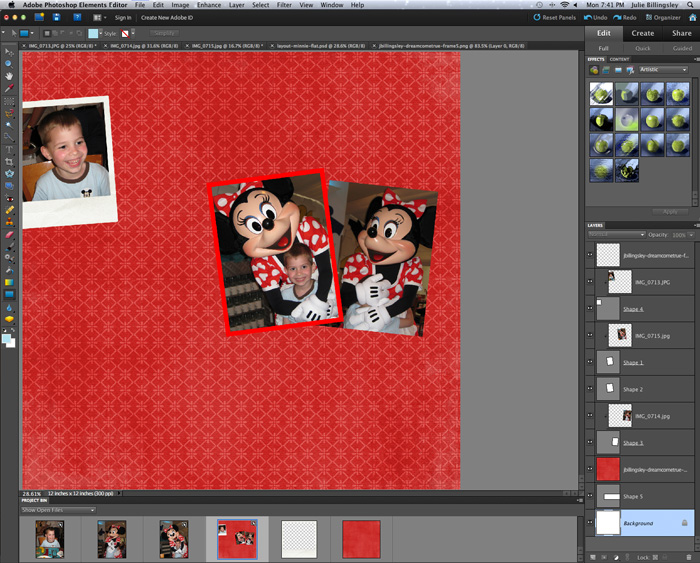Screen dimensions: 700x563
Task: Select the Cookie Cutter tool
Action: (x=9, y=174)
